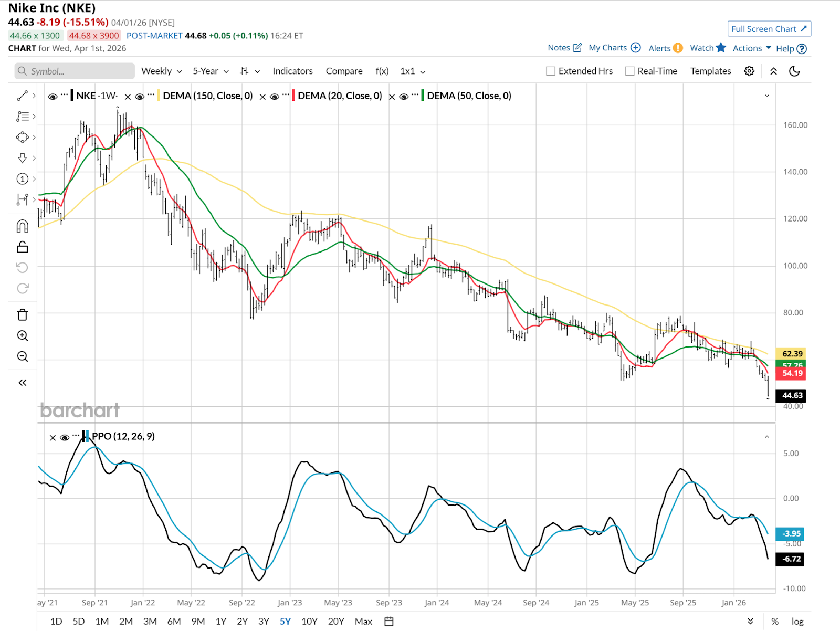Select the price range measure tool
Screen dimensions: 840x631
point(22,199)
